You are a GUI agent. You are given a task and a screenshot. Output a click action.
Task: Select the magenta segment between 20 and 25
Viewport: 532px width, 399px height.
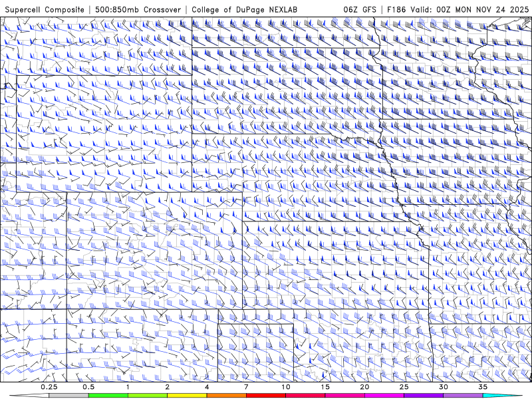tap(384, 396)
